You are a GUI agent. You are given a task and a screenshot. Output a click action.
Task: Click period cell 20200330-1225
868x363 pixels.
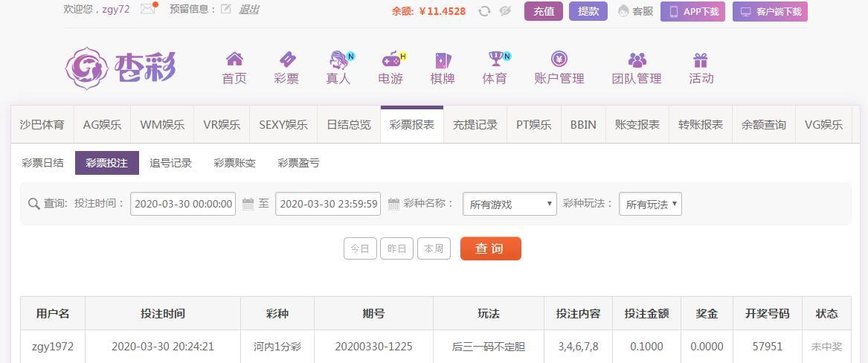(373, 347)
